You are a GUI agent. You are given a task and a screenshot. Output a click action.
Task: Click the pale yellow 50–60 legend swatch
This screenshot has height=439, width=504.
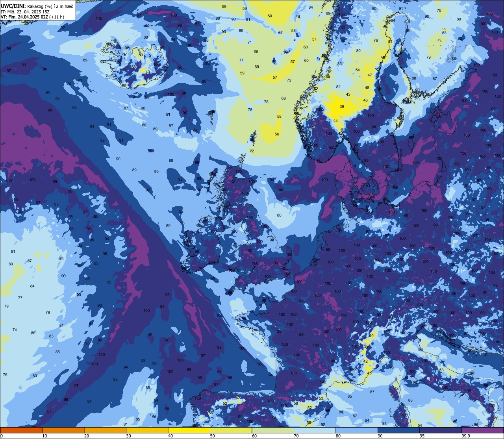tap(231, 430)
